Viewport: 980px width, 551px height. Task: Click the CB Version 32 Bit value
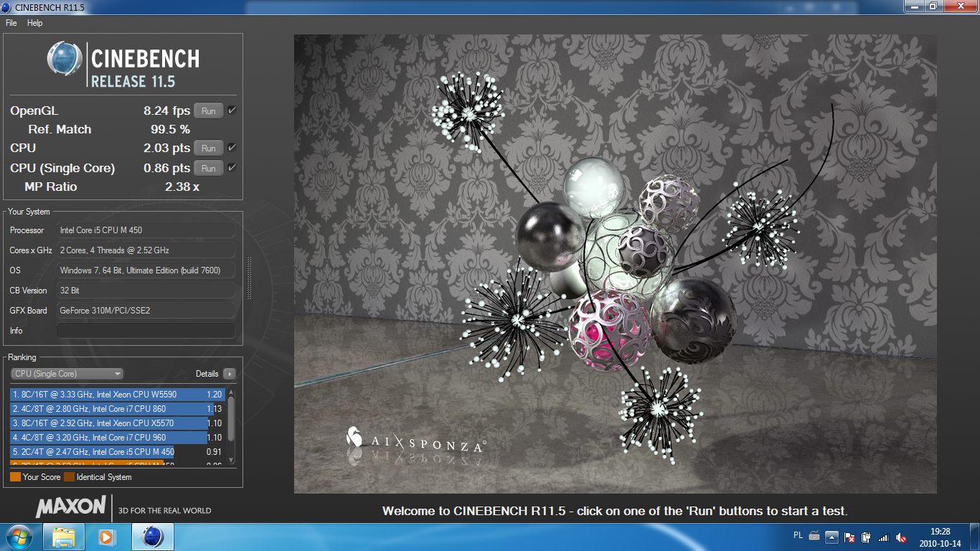pos(146,291)
